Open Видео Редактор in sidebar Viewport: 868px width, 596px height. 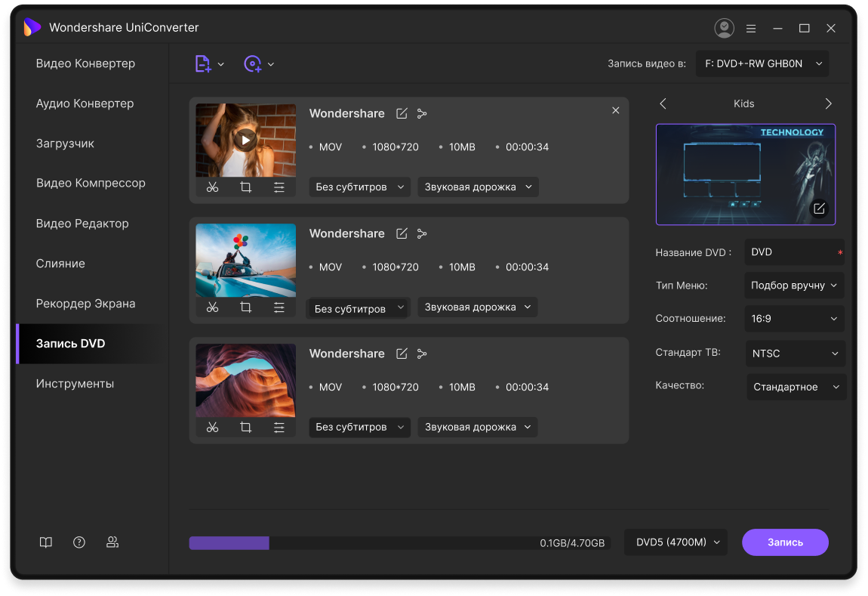82,224
